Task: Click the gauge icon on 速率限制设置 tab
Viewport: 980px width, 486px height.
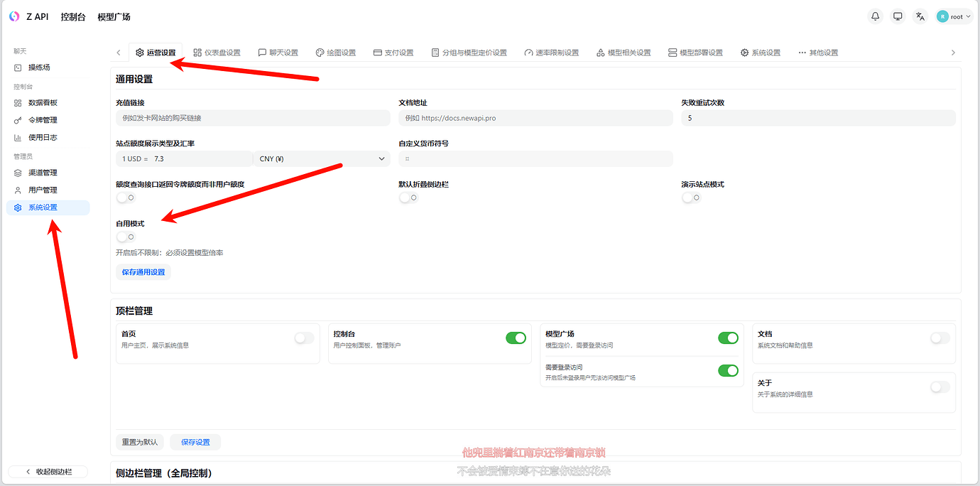Action: coord(528,53)
